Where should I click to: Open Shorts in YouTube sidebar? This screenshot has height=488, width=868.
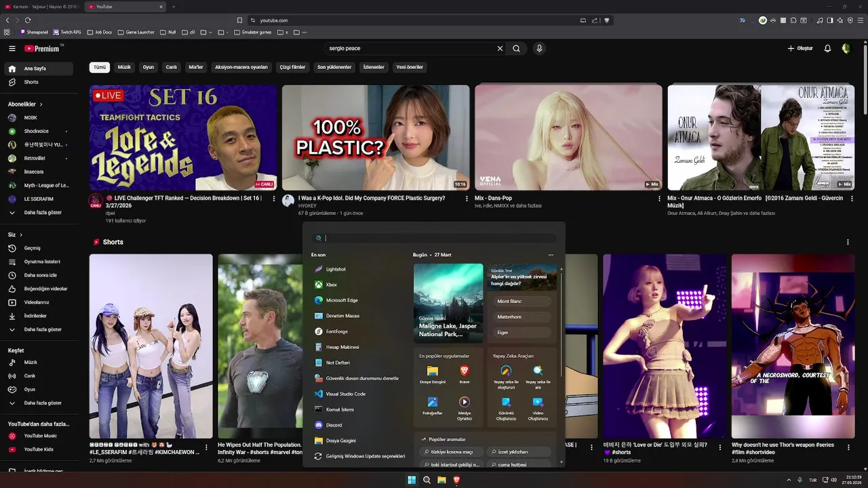39,82
